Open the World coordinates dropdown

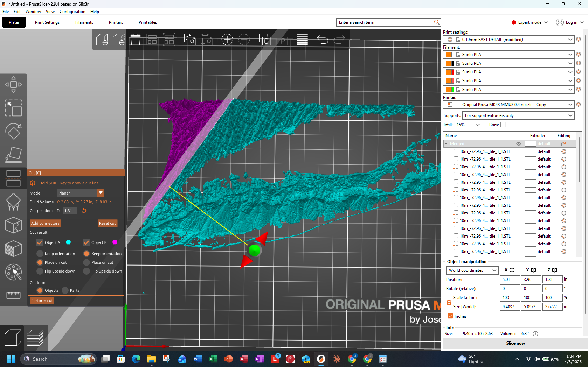click(x=472, y=270)
